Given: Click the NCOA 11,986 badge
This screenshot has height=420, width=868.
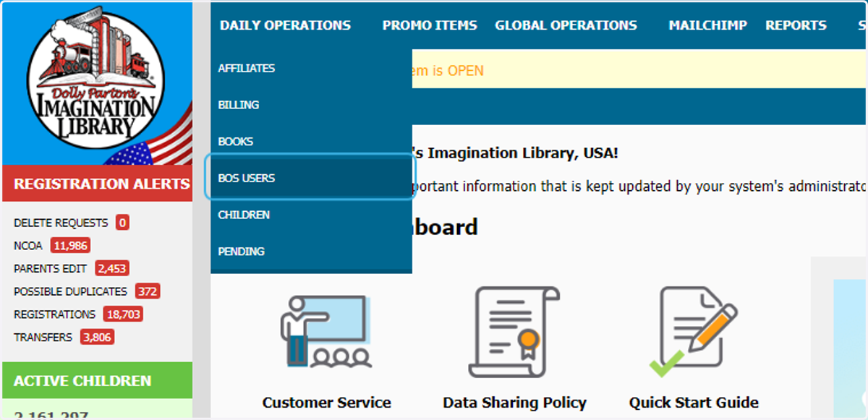Looking at the screenshot, I should click(70, 246).
